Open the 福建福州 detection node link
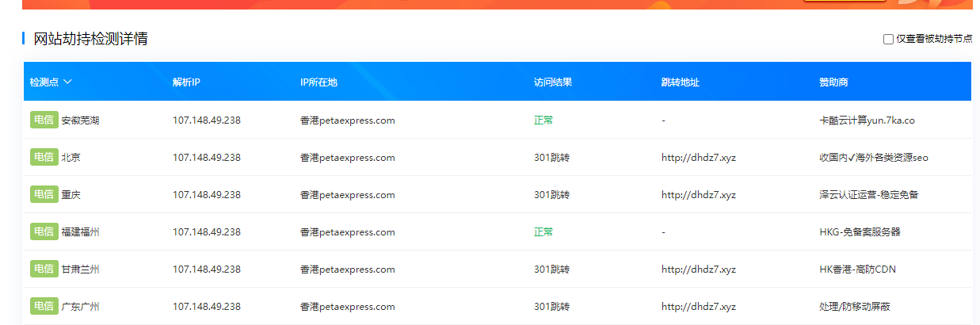Image resolution: width=980 pixels, height=325 pixels. (x=80, y=232)
